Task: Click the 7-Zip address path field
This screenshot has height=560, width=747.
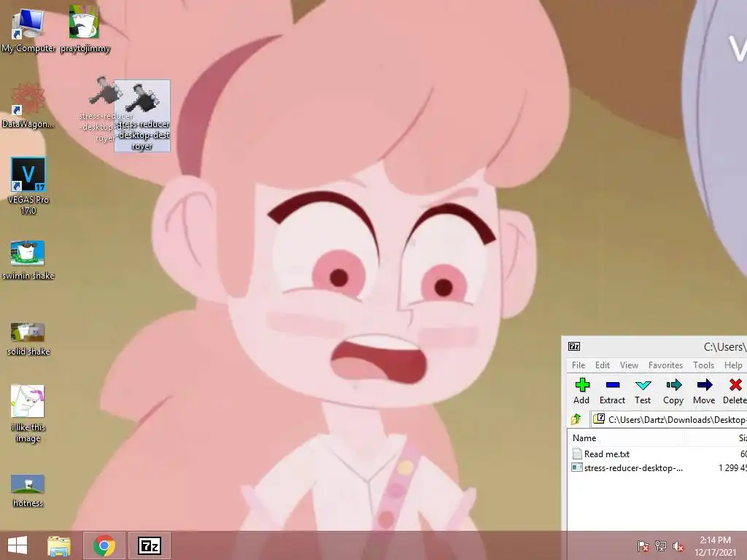Action: point(669,419)
